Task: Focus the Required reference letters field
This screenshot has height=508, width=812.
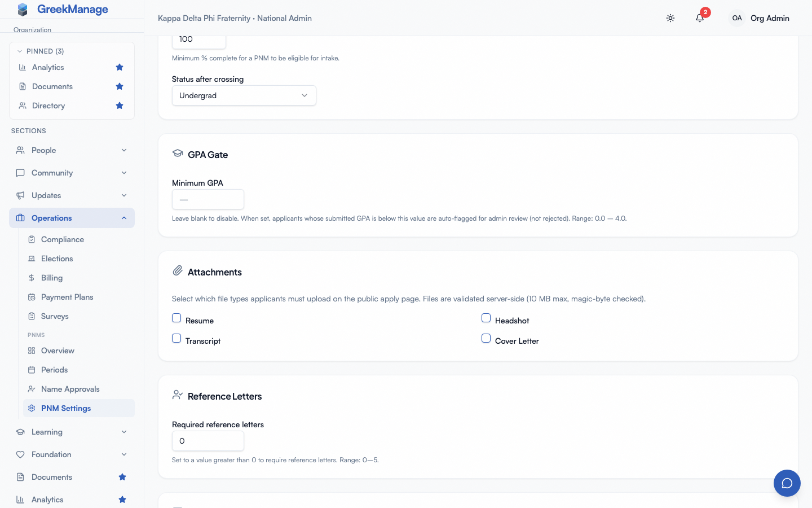Action: [x=208, y=441]
